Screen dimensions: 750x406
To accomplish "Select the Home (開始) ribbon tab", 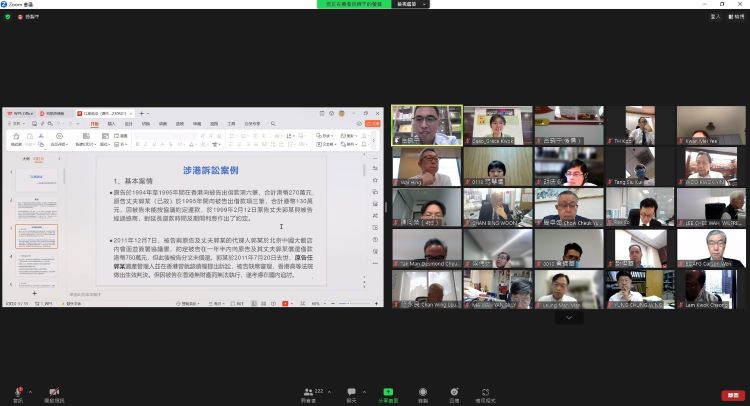I will click(95, 124).
